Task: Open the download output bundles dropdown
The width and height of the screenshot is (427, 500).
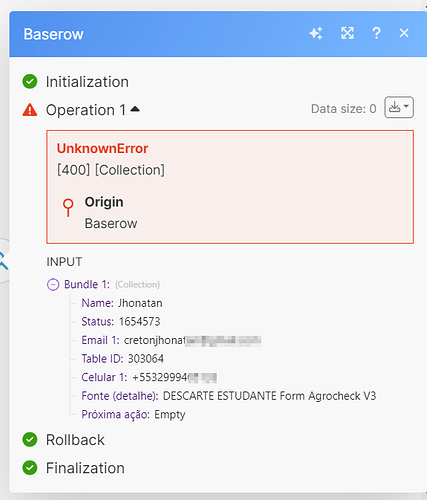Action: [x=399, y=107]
